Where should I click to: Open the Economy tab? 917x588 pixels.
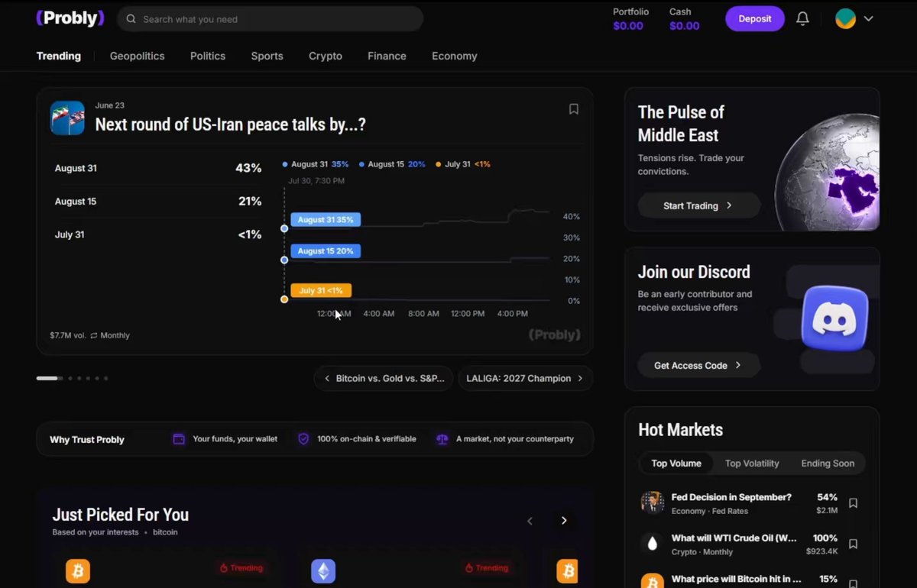455,56
